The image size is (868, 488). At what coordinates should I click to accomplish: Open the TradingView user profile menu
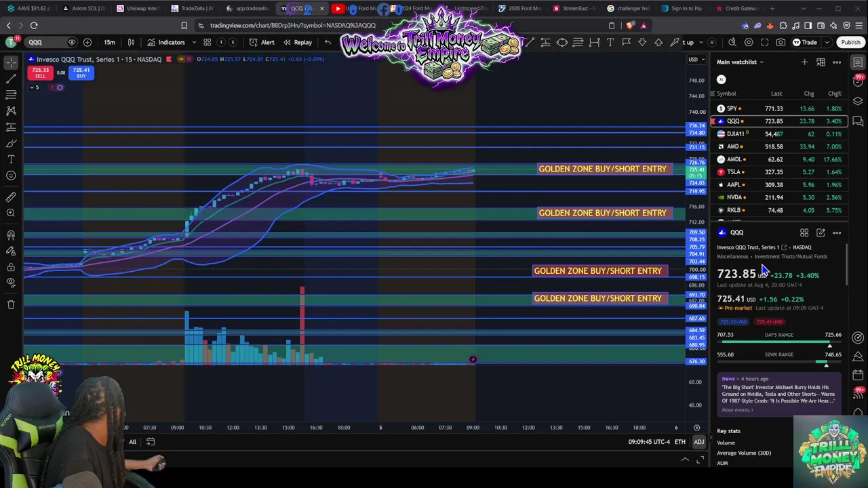[11, 42]
